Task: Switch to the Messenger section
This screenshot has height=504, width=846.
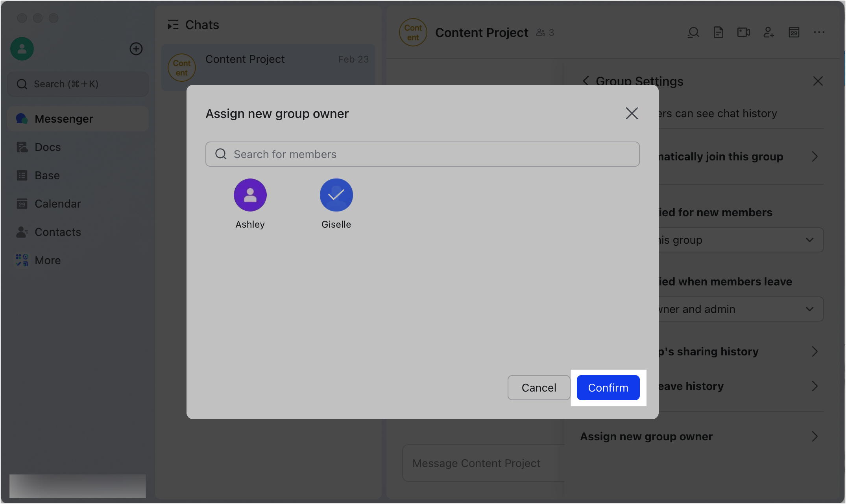Action: (64, 118)
